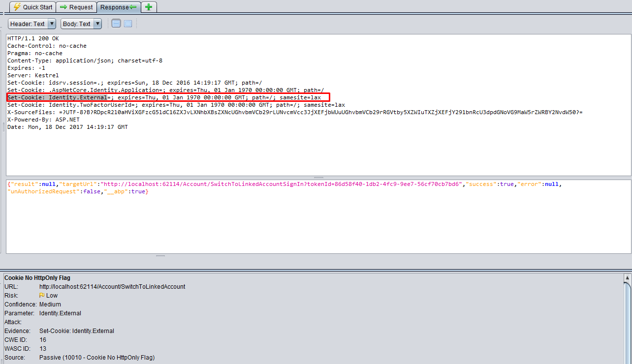Image resolution: width=632 pixels, height=364 pixels.
Task: Click the alert URL value
Action: 112,287
